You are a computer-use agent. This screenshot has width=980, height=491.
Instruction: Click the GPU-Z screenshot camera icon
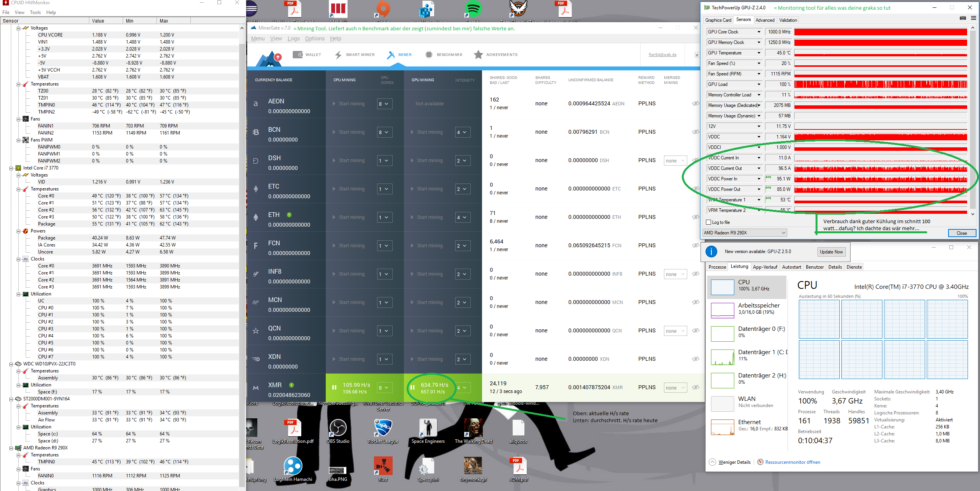pos(963,18)
